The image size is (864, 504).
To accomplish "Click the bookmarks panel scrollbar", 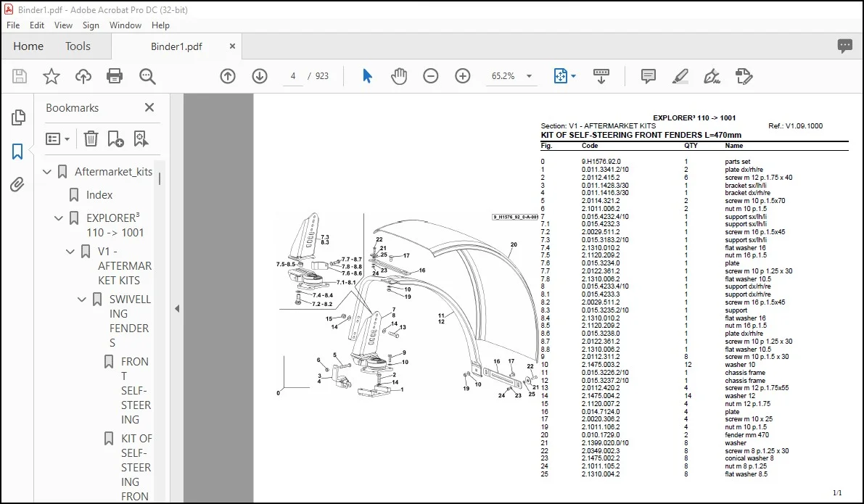I will (x=160, y=179).
